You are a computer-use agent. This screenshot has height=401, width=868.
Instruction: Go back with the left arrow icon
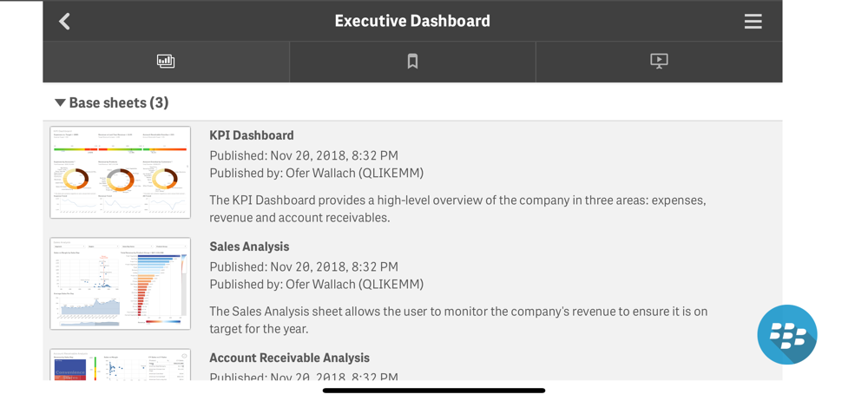click(65, 22)
